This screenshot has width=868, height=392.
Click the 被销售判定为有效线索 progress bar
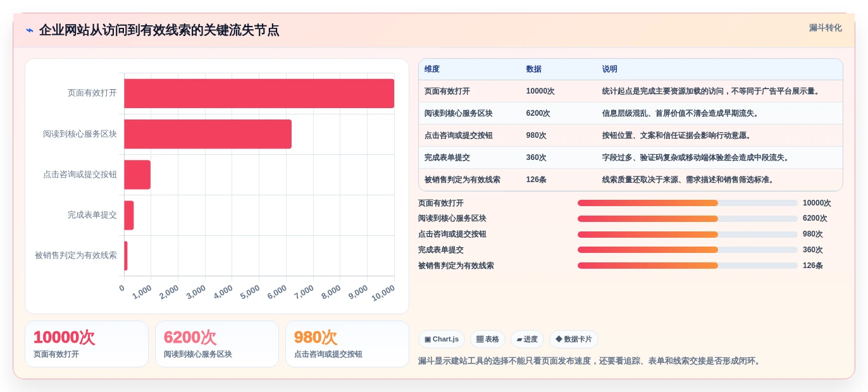point(688,266)
